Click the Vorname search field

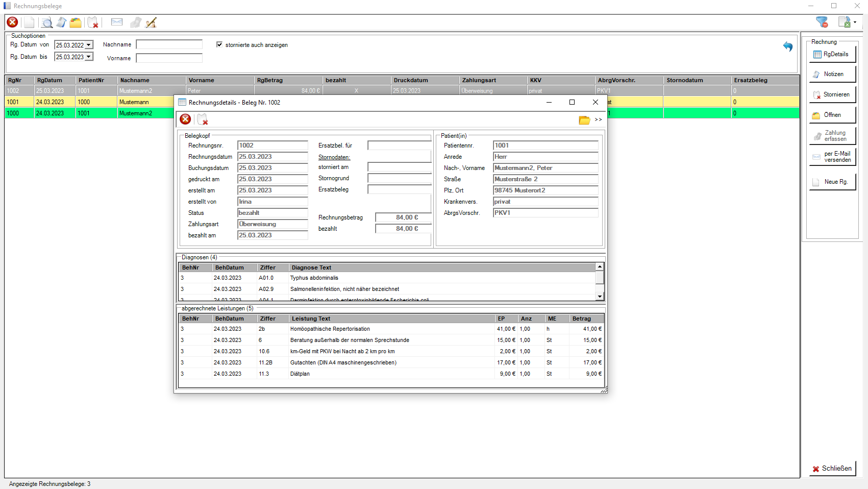pos(169,58)
